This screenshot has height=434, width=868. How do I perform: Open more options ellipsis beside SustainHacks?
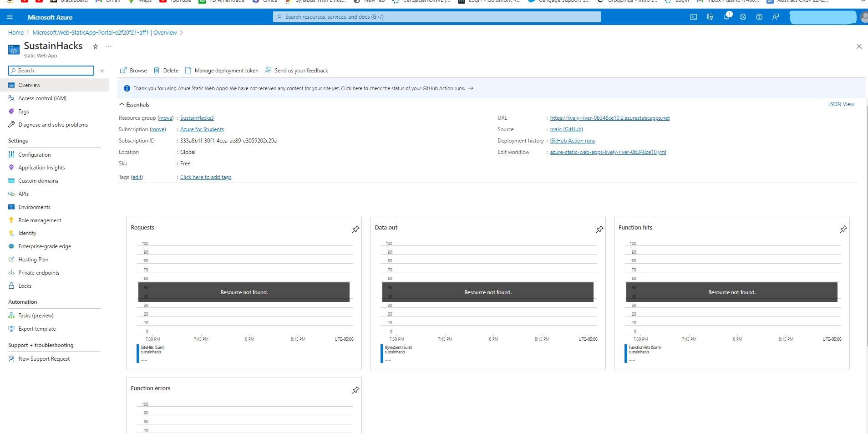point(108,46)
